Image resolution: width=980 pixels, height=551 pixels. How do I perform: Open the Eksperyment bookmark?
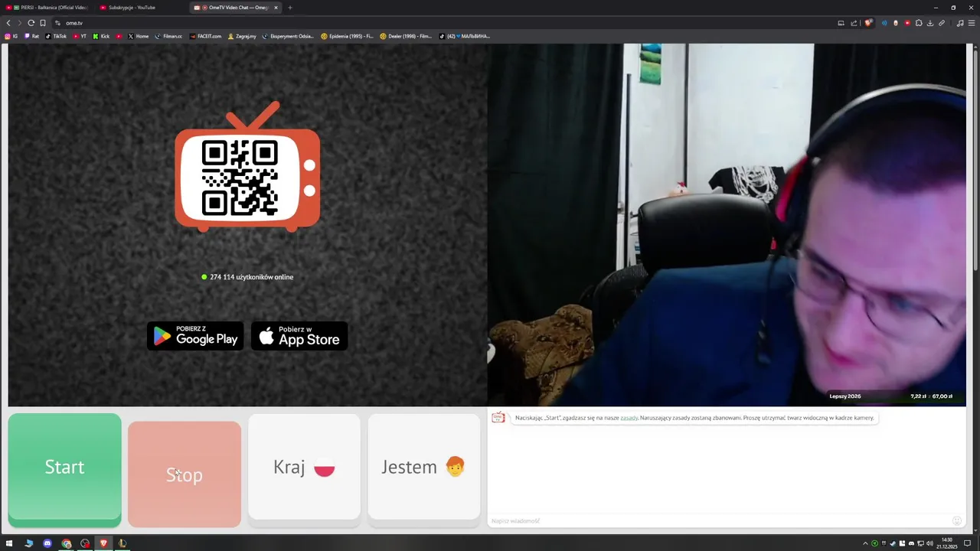click(288, 36)
